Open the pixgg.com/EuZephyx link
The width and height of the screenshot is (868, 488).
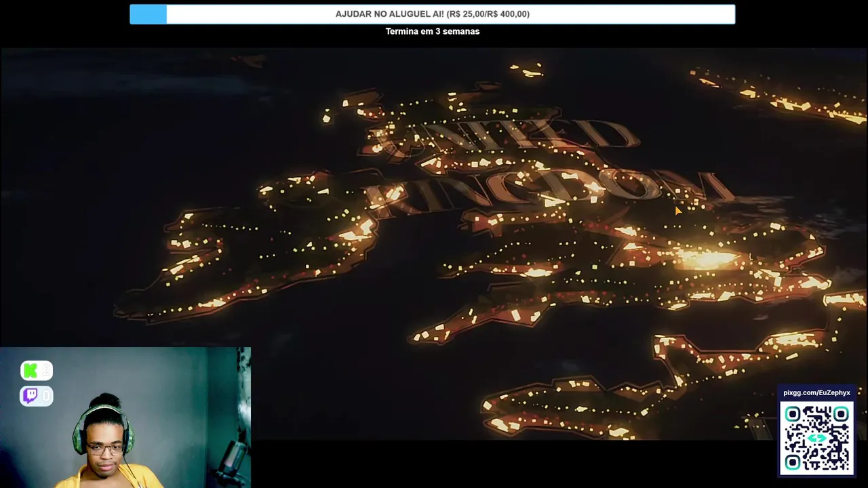[817, 393]
